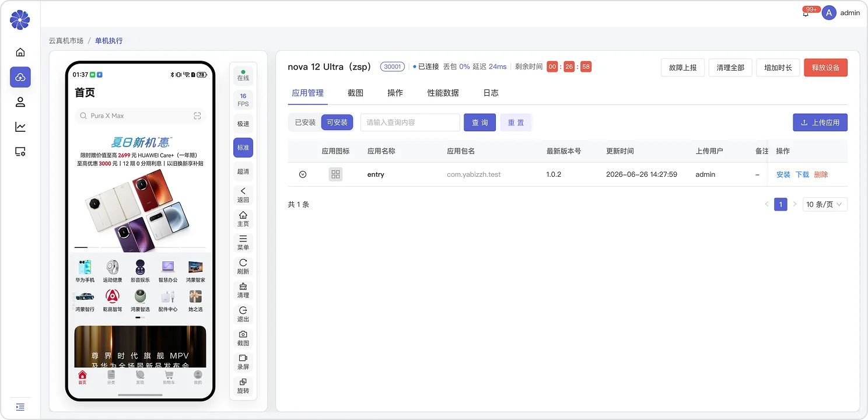Screen dimensions: 868x420
Task: Go to previous page arrow
Action: (766, 204)
